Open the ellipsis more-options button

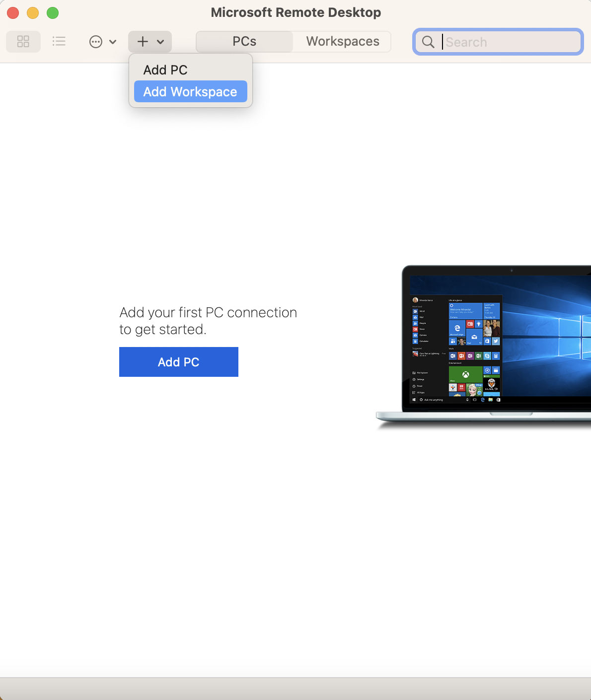point(96,42)
